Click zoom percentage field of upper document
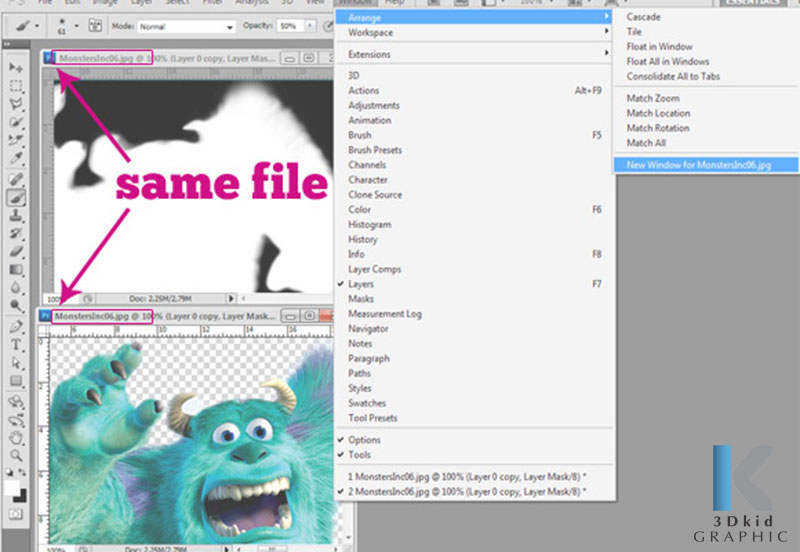This screenshot has height=552, width=800. point(60,299)
